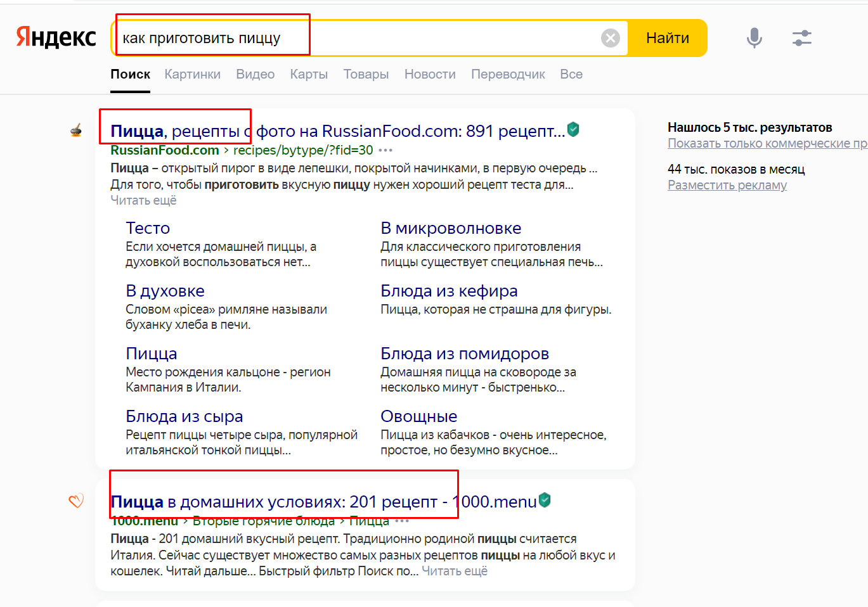Open the three-dot menu for RussianFood.com result

click(385, 150)
